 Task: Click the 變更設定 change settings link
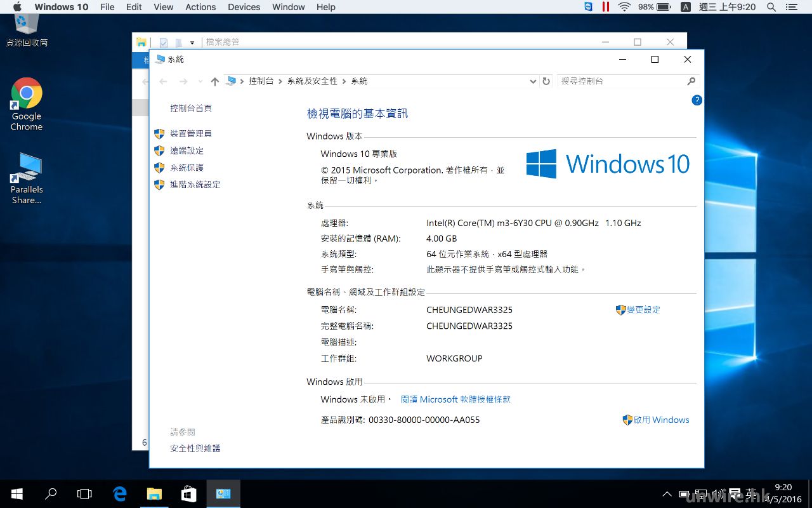click(643, 310)
